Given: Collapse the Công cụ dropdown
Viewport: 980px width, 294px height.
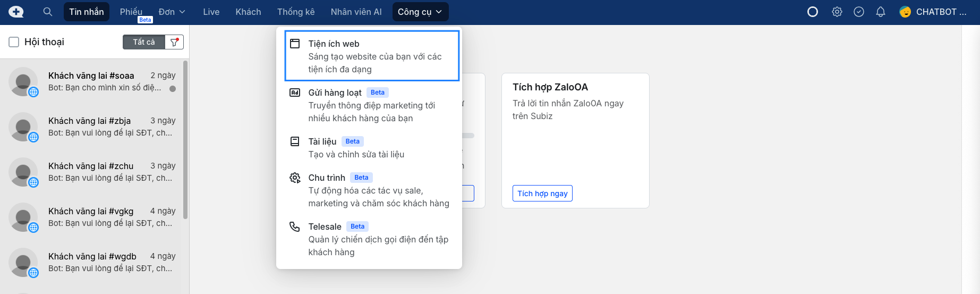Looking at the screenshot, I should click(420, 12).
